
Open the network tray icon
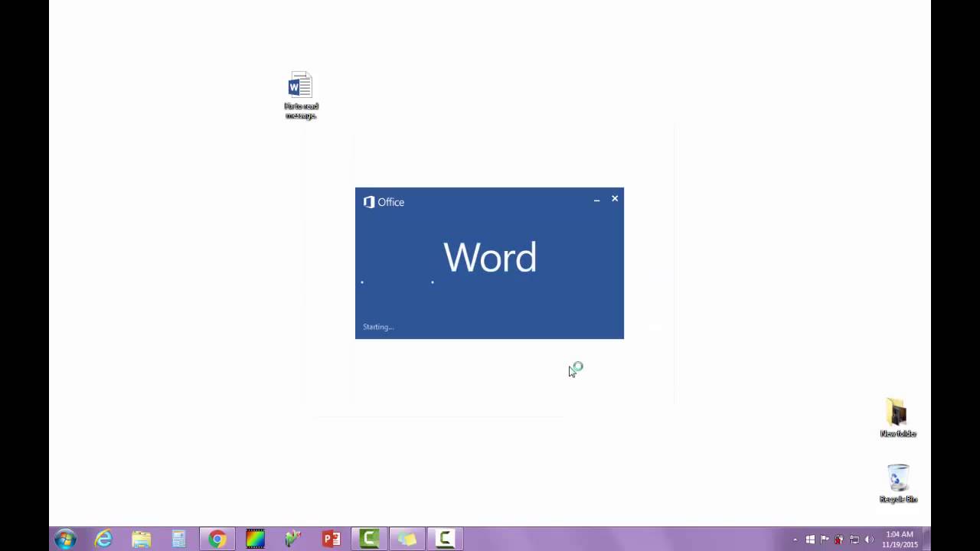pos(854,540)
